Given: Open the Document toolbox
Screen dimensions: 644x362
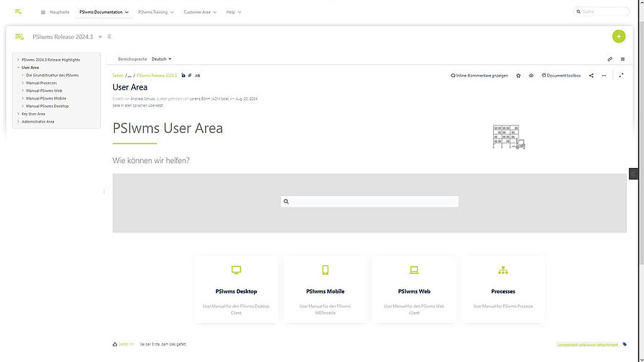Looking at the screenshot, I should [x=561, y=76].
